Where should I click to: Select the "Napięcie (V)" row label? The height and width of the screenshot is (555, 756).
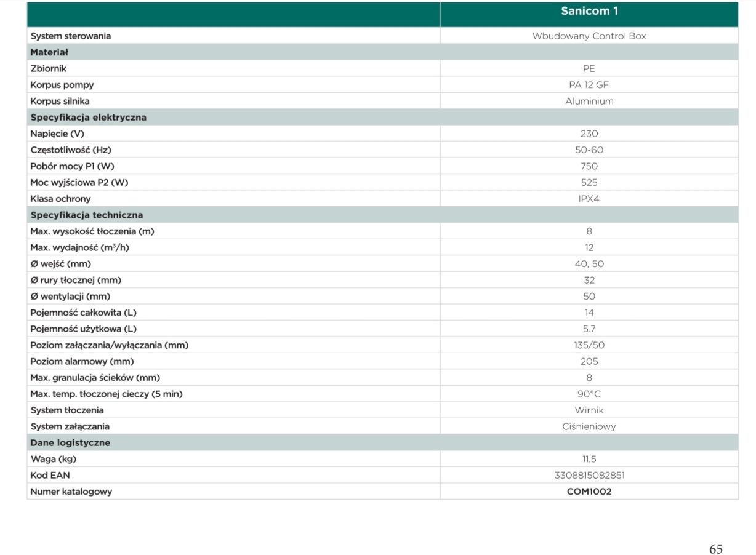point(57,134)
